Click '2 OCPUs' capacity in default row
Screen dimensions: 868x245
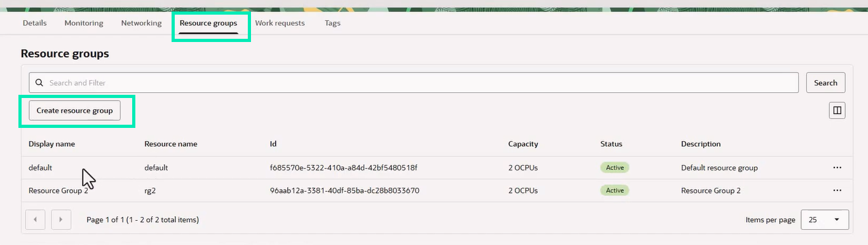pos(523,167)
